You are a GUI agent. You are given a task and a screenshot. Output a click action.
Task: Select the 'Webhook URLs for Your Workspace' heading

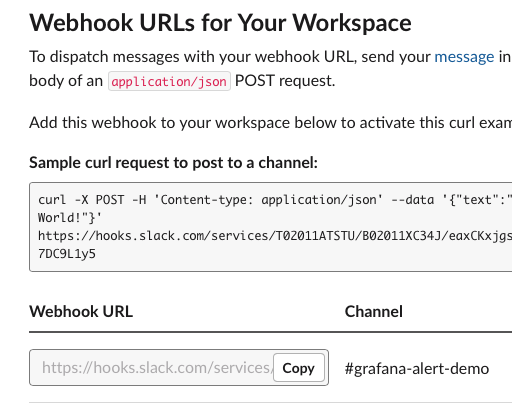pos(220,23)
